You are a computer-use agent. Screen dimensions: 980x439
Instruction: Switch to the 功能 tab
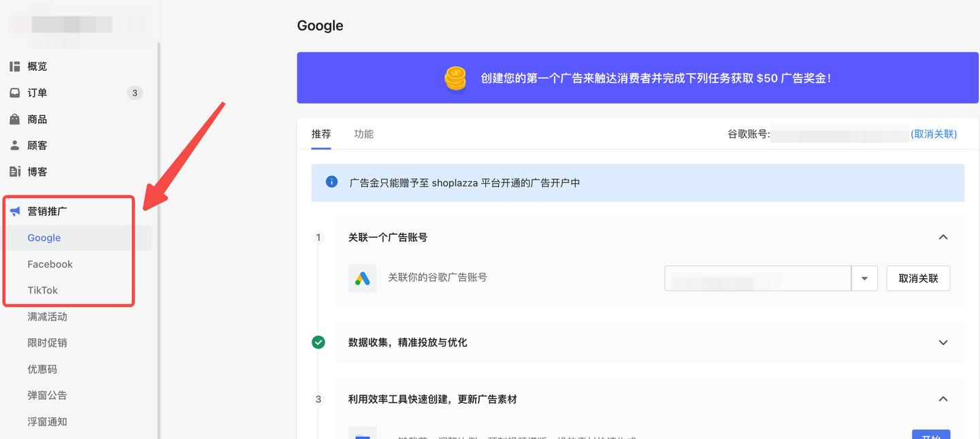point(363,133)
